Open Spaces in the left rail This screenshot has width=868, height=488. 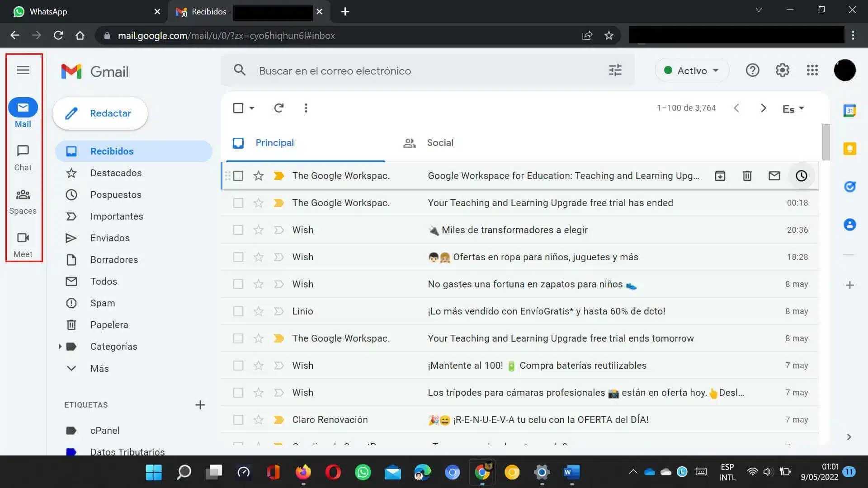click(23, 202)
